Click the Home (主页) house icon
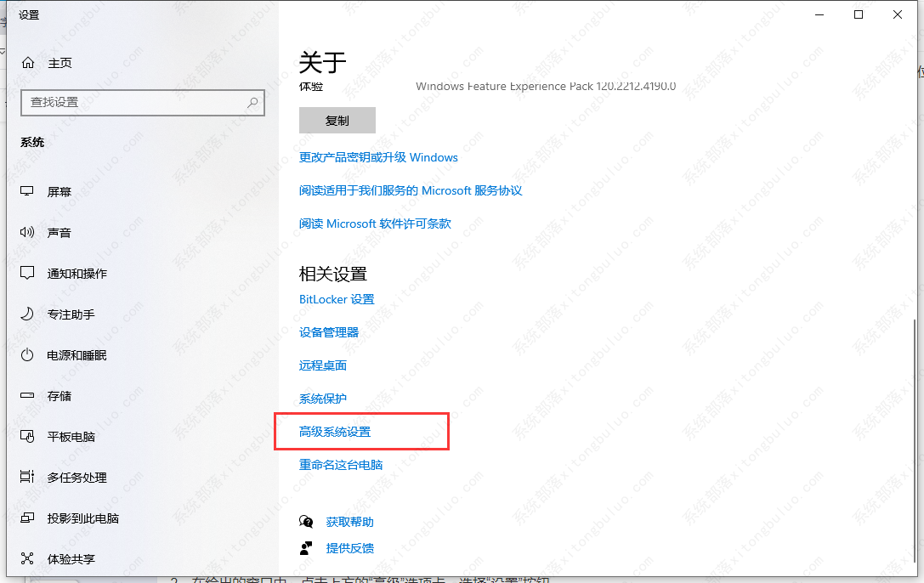924x583 pixels. [28, 62]
